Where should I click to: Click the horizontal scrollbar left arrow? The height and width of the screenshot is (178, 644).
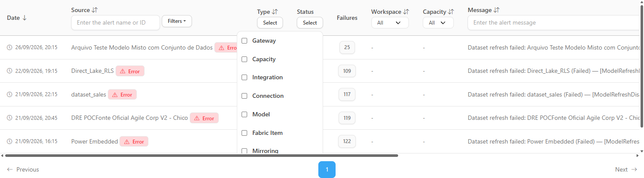pos(2,155)
